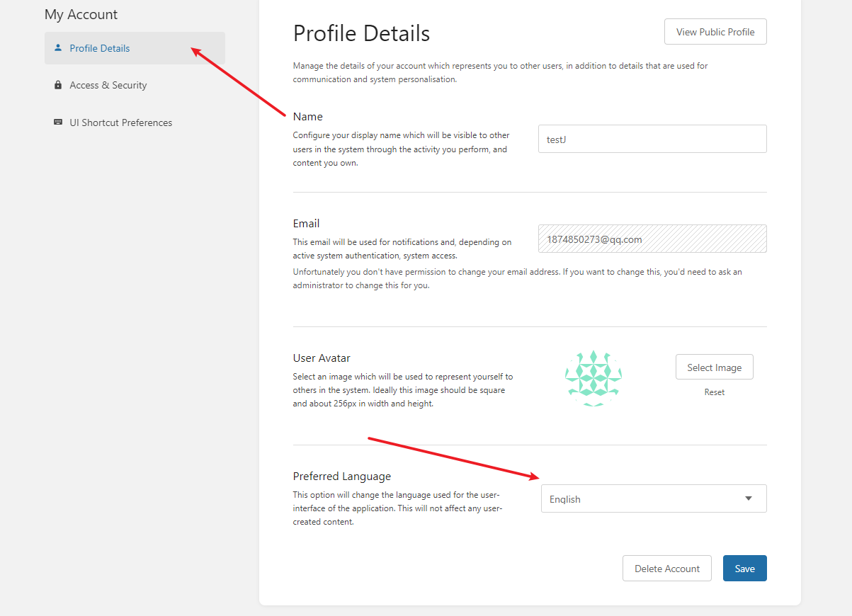Click the Profile Details page heading

click(361, 33)
